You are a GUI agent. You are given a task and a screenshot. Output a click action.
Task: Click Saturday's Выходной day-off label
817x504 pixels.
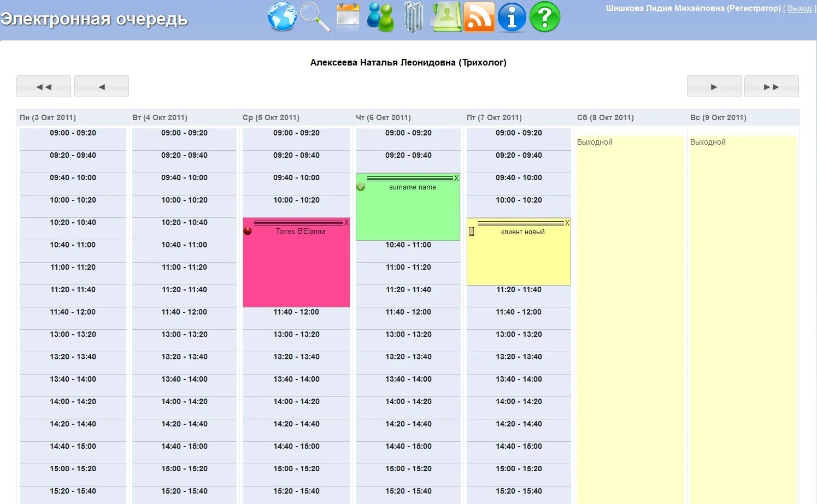pos(595,142)
